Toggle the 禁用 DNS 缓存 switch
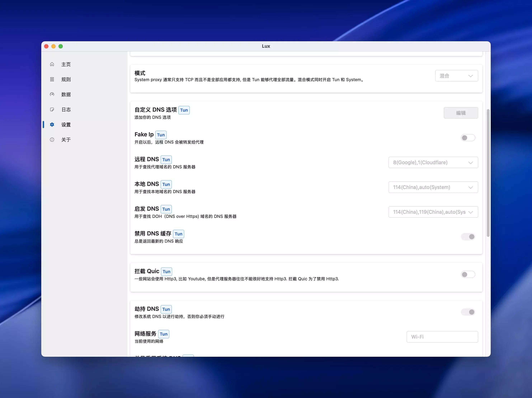 pos(468,237)
